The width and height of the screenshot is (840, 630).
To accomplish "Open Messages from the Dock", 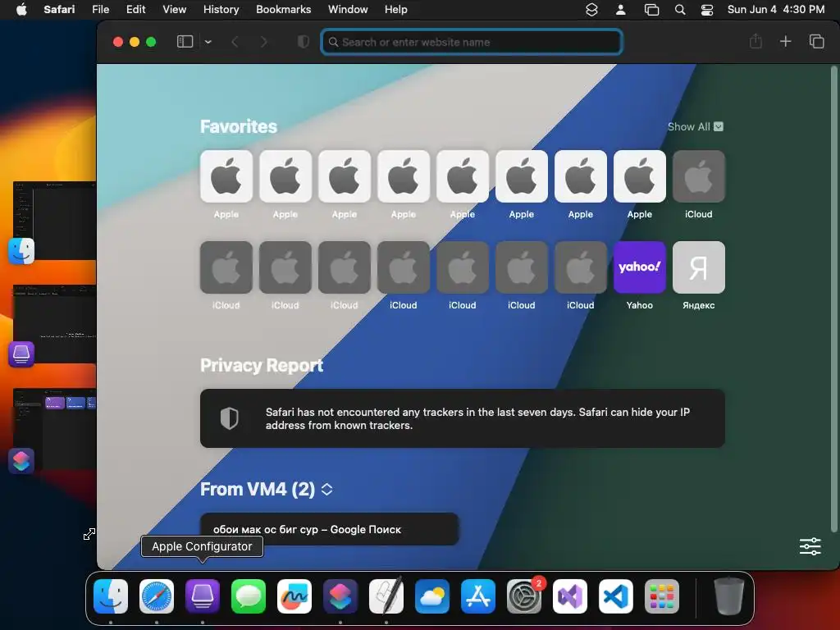I will [249, 596].
